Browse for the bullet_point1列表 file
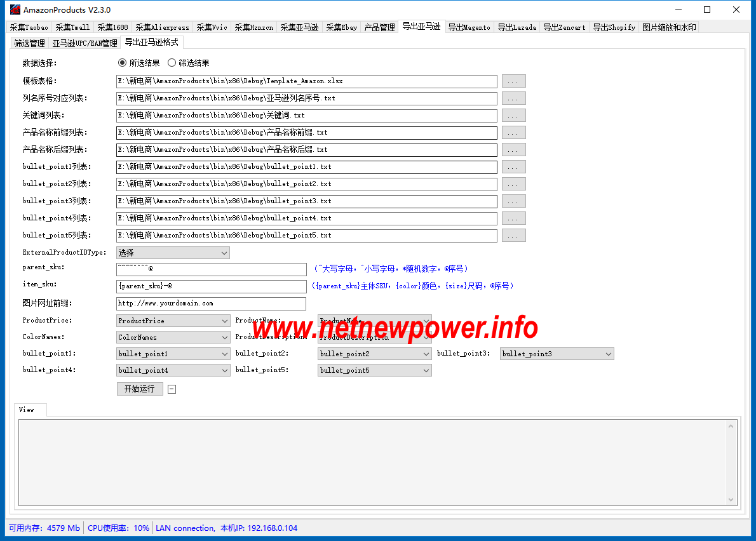The height and width of the screenshot is (541, 756). tap(513, 167)
